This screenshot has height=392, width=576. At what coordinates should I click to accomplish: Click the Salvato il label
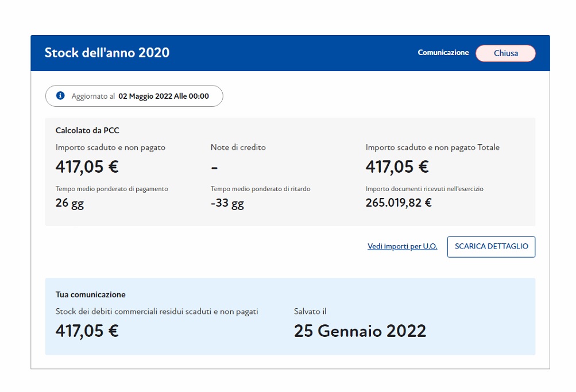click(310, 312)
